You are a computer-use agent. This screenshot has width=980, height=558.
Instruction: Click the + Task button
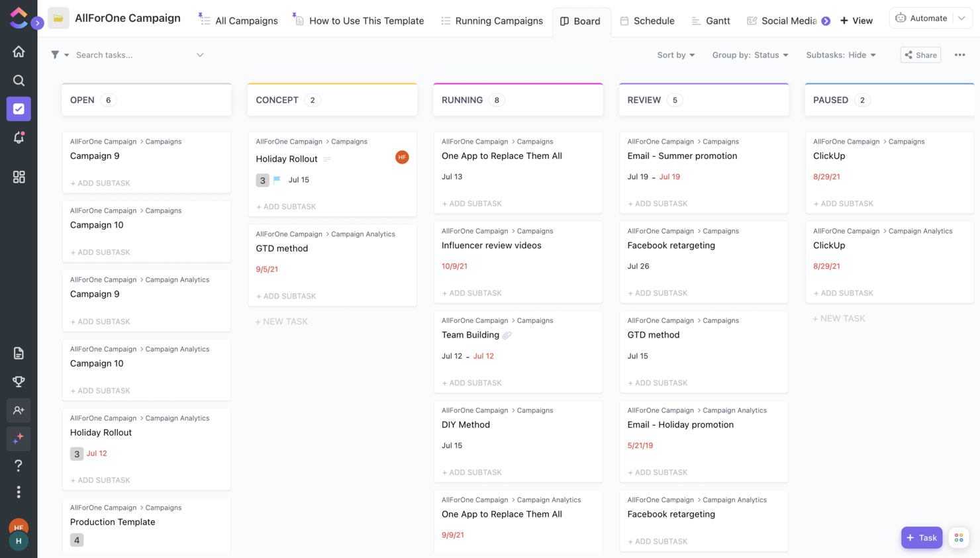coord(921,537)
